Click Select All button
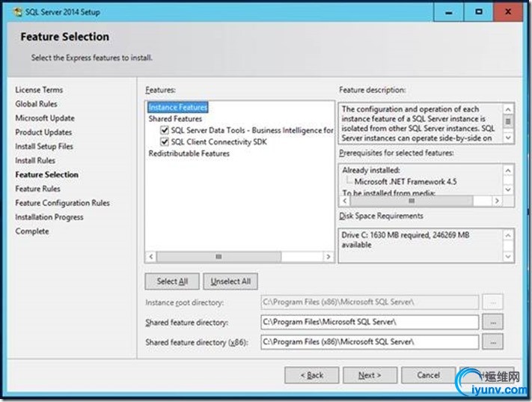Viewport: 532px width, 402px height. (172, 281)
